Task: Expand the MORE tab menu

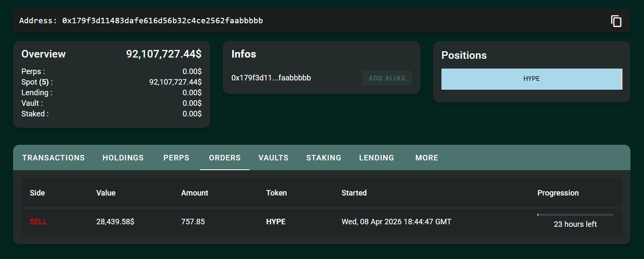Action: (426, 158)
